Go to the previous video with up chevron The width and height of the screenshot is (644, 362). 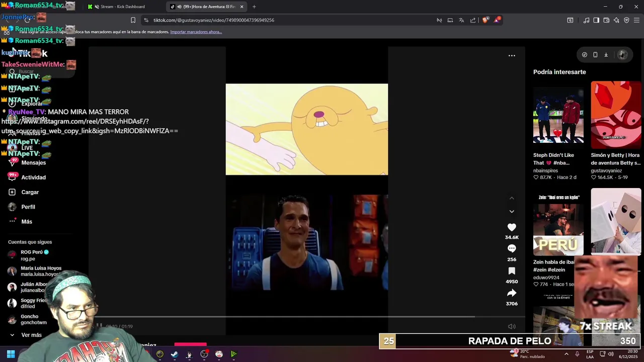tap(512, 198)
